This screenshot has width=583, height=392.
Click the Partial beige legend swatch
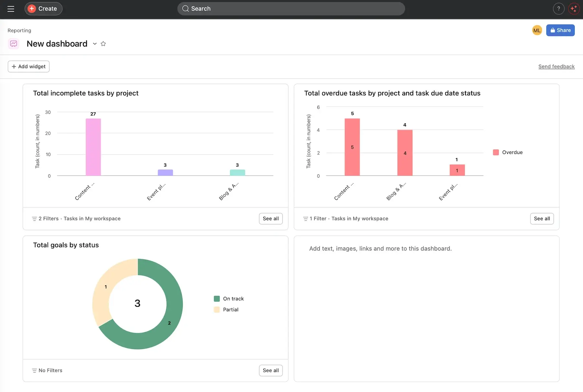217,310
